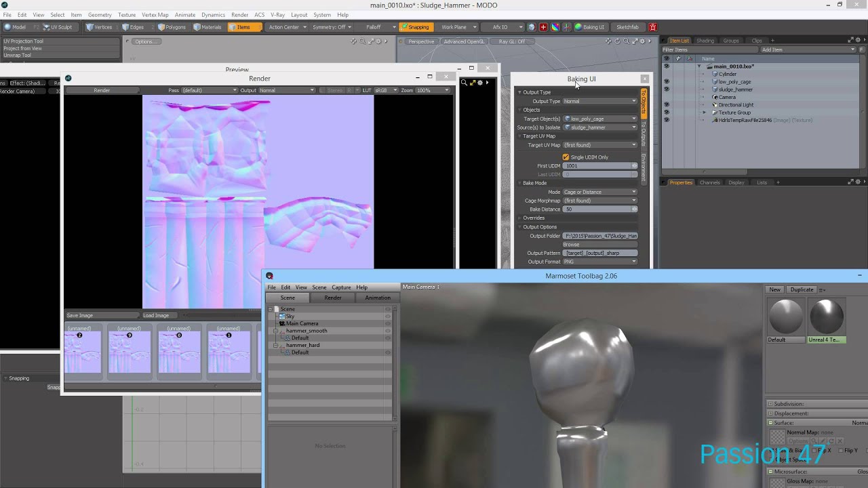Adjust the First UDIM value slider
This screenshot has width=868, height=488.
click(600, 165)
